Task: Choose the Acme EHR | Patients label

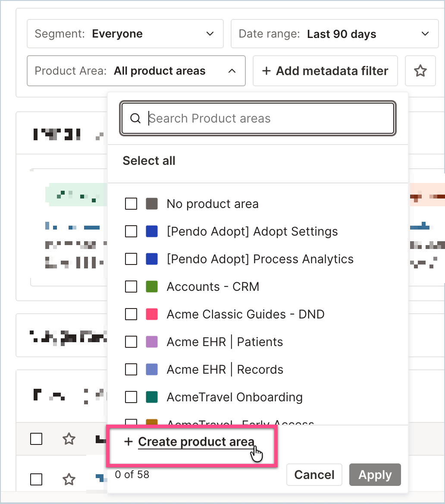Action: click(x=225, y=342)
